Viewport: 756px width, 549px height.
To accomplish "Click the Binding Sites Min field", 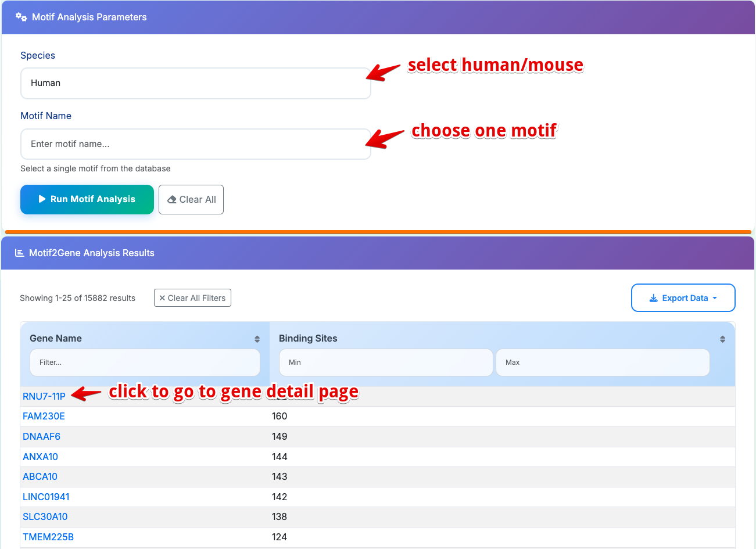I will pyautogui.click(x=385, y=363).
